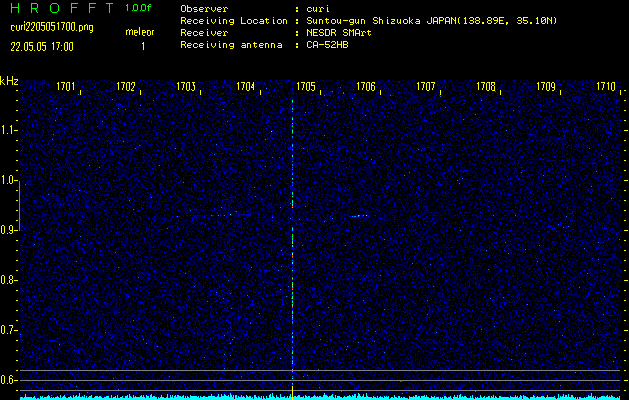Viewport: 629px width, 400px height.
Task: Select the curi2205051700.png filename
Action: click(51, 27)
